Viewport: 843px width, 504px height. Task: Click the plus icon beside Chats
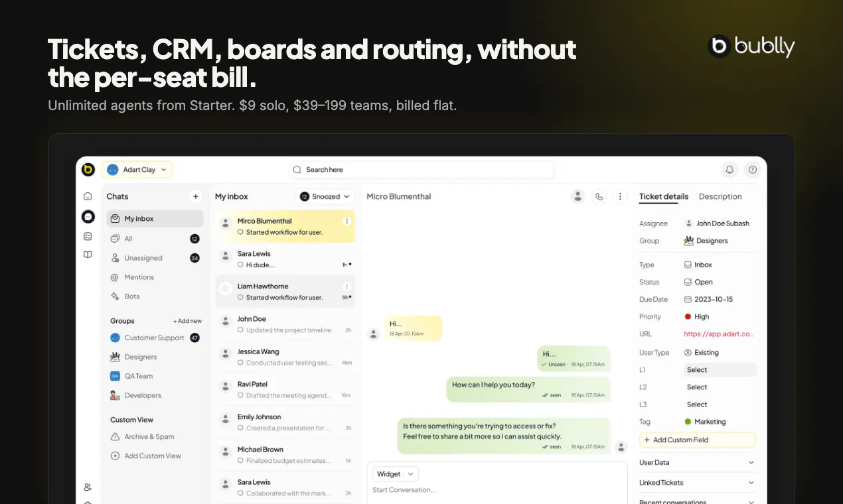[195, 196]
